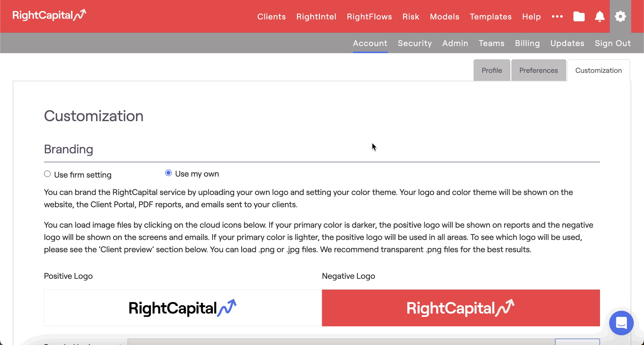Open Models menu item

coord(444,17)
